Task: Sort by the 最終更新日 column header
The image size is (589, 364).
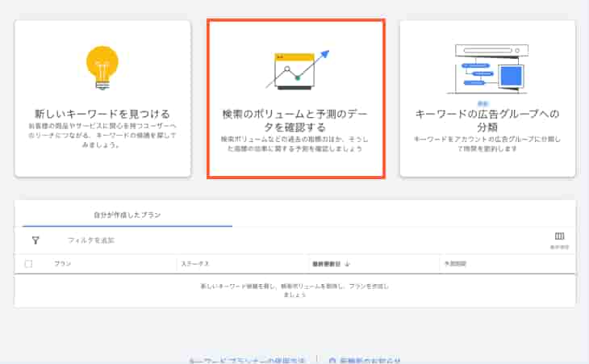Action: coord(326,264)
